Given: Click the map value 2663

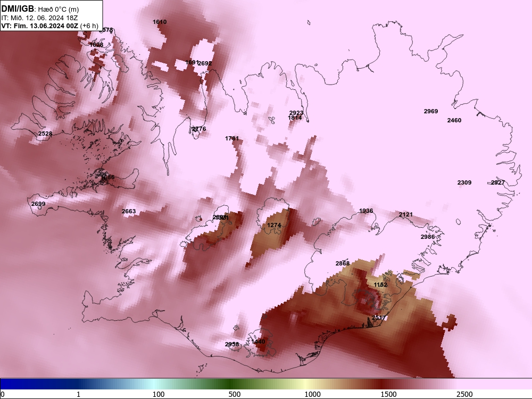Looking at the screenshot, I should point(129,211).
